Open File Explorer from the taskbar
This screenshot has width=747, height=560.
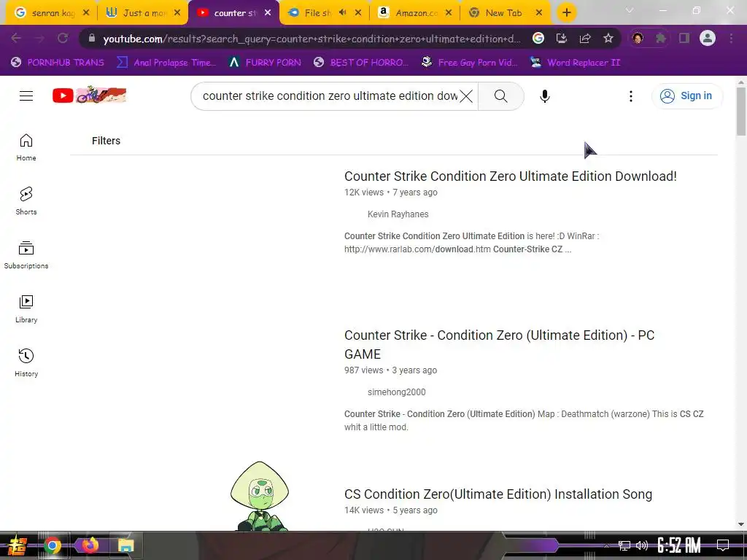[x=125, y=545]
